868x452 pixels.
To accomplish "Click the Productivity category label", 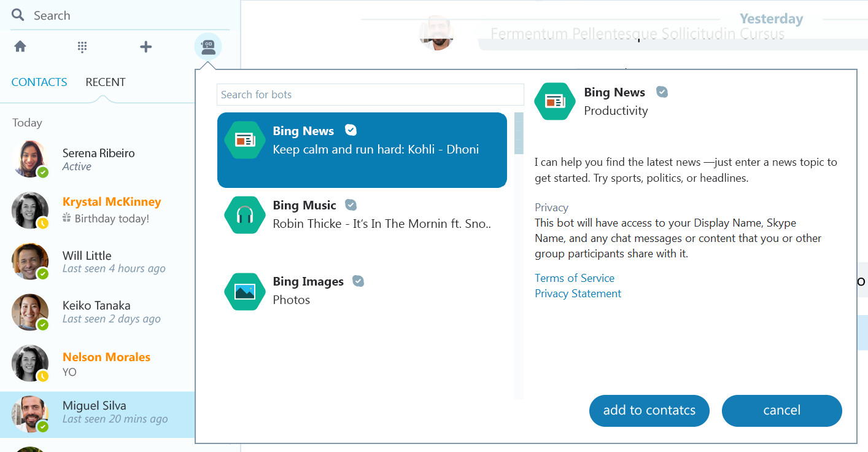I will (x=616, y=111).
